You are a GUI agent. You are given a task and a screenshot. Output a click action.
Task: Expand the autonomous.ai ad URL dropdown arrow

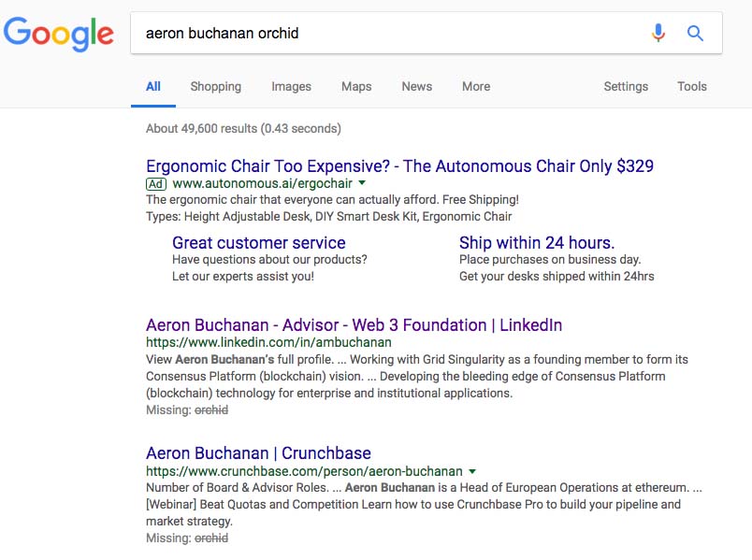point(362,182)
